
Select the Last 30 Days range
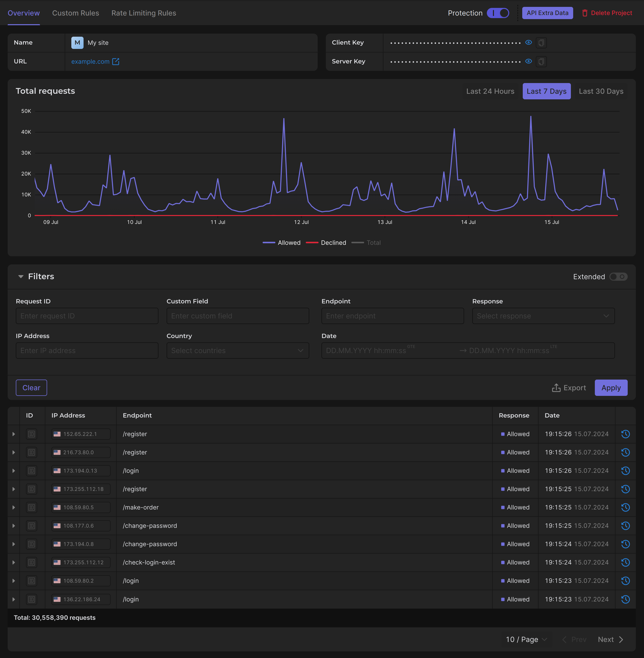point(601,91)
